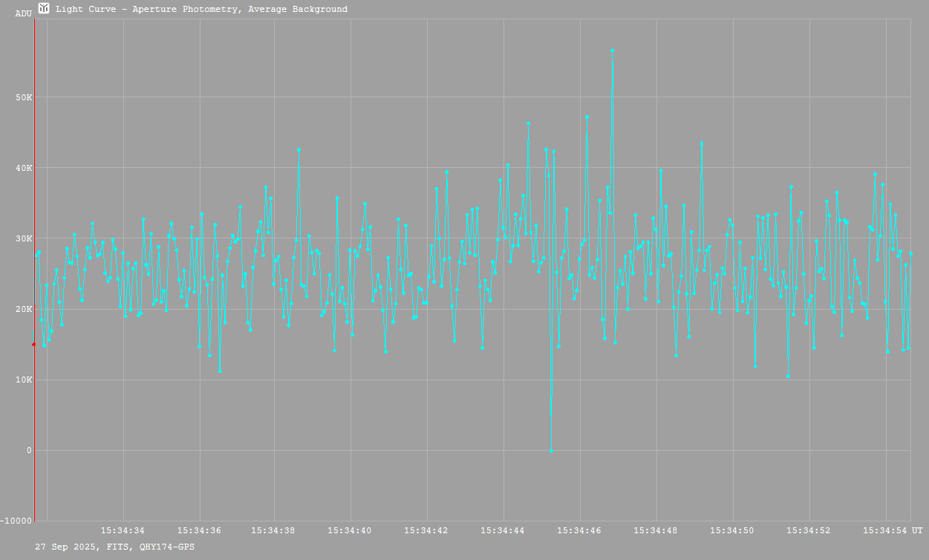Click the 15:34:38 time axis label
929x560 pixels.
(x=274, y=530)
